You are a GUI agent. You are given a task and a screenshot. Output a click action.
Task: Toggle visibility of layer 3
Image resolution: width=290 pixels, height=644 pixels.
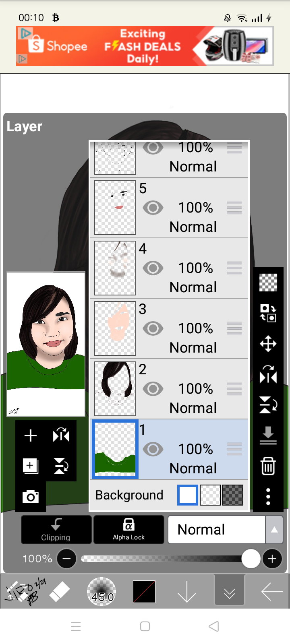tap(153, 328)
